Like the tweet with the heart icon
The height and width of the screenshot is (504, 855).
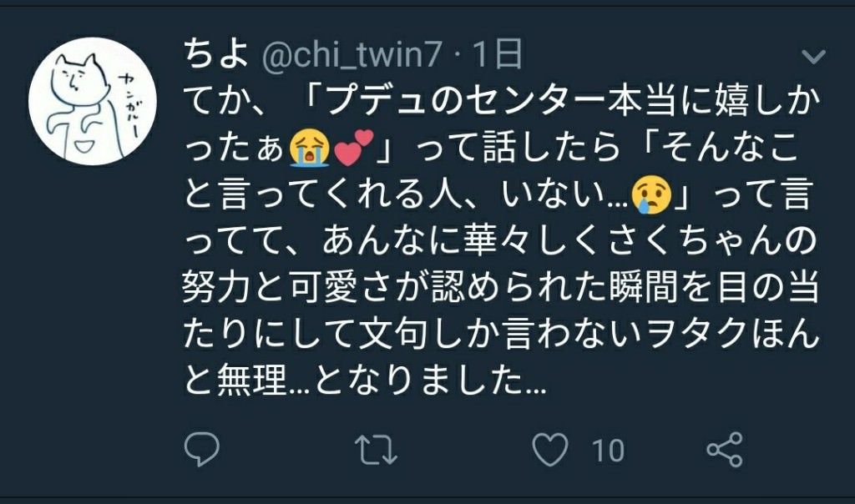click(550, 450)
